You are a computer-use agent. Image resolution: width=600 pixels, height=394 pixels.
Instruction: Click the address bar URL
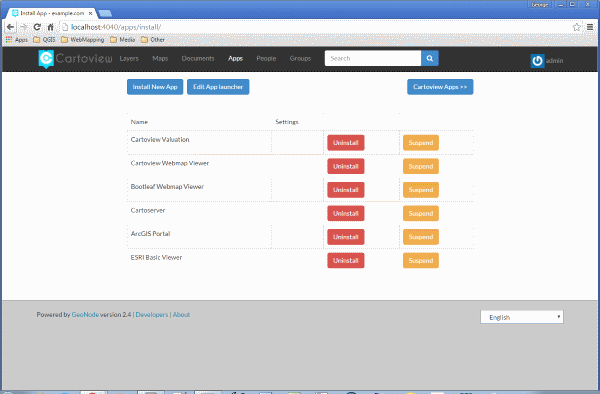[116, 27]
